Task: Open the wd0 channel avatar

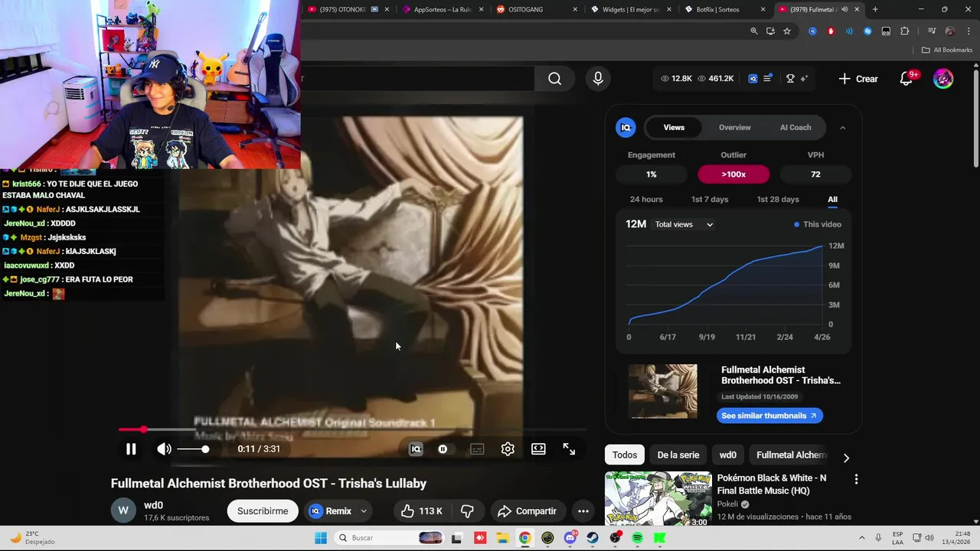Action: tap(123, 511)
